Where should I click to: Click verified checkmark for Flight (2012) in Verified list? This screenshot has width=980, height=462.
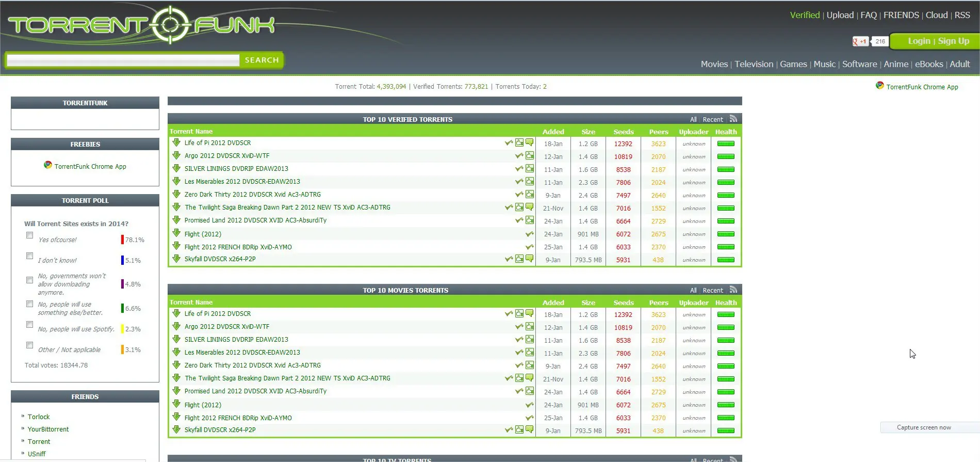point(530,234)
